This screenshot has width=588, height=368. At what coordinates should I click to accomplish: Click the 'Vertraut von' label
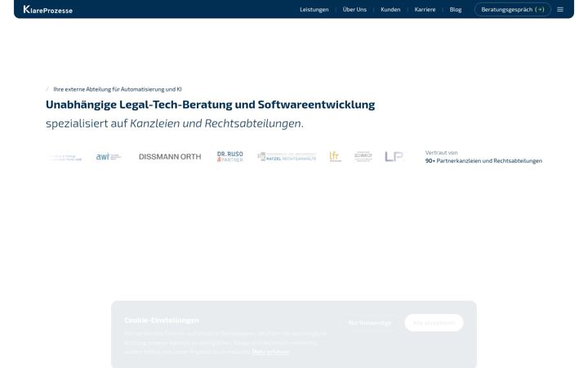pyautogui.click(x=441, y=152)
